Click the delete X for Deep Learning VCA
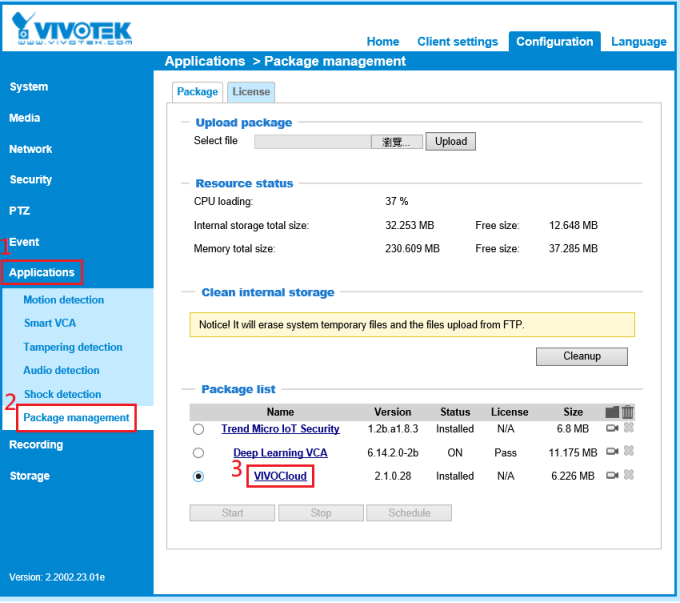 pyautogui.click(x=629, y=452)
